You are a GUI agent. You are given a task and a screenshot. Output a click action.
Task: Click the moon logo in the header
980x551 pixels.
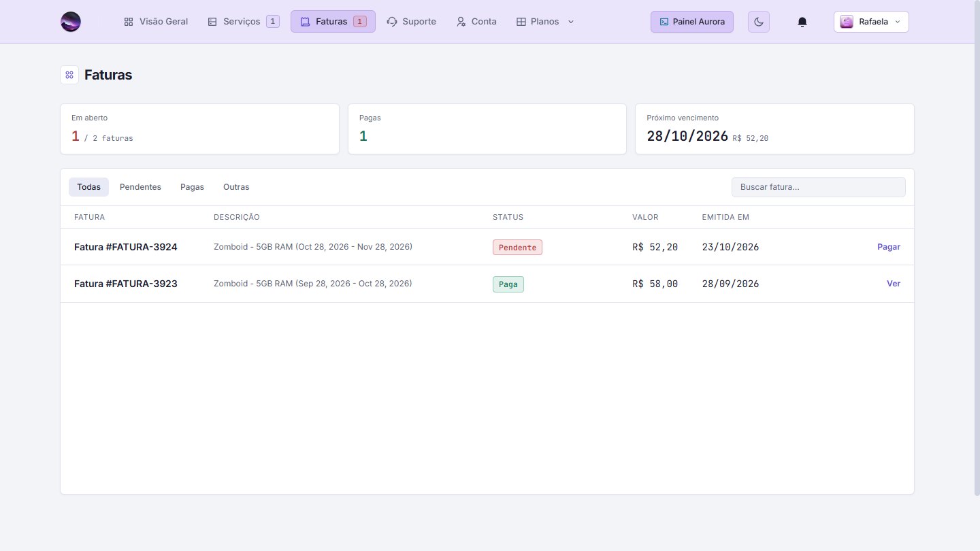(x=71, y=22)
